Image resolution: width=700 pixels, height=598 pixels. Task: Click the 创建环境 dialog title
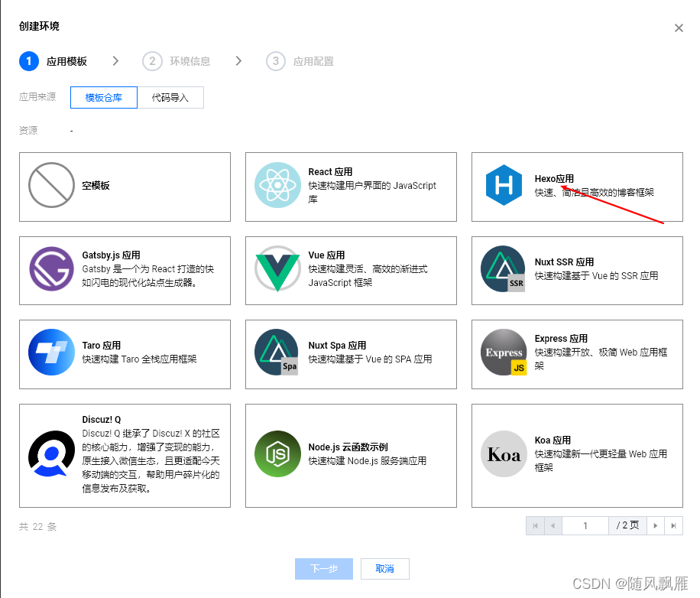click(39, 26)
